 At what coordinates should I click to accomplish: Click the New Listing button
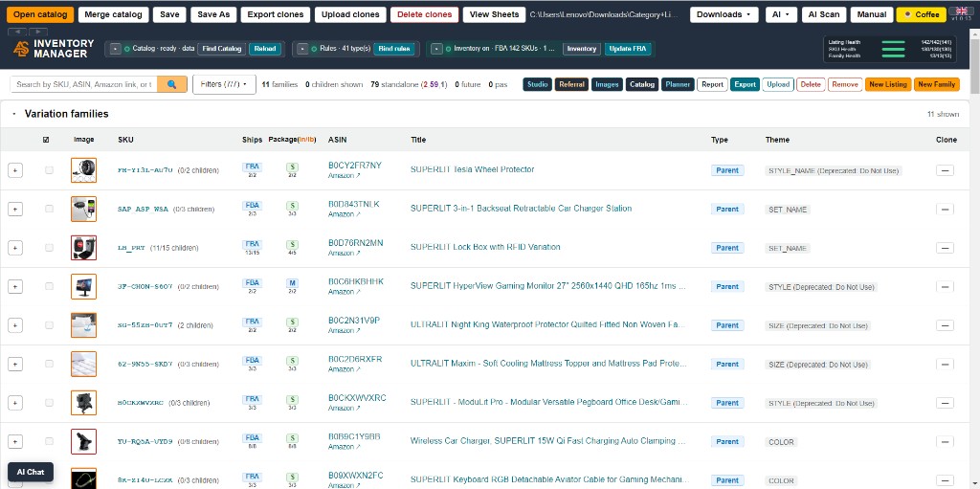(887, 84)
